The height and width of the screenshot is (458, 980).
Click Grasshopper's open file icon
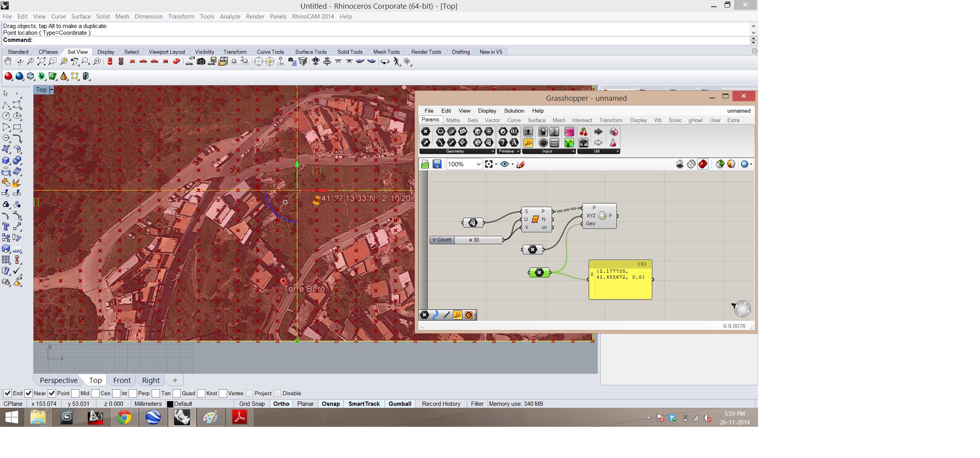425,164
